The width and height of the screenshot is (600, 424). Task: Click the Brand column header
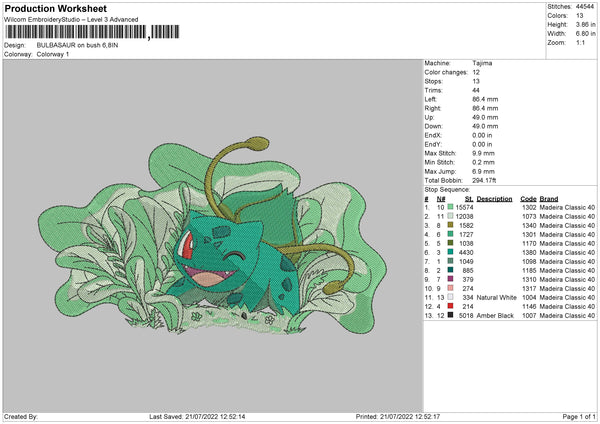tap(549, 198)
